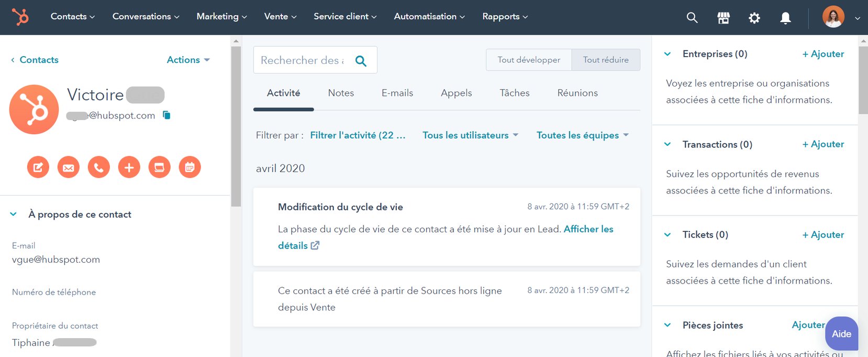Viewport: 868px width, 357px height.
Task: Click the create task icon button
Action: coord(160,167)
